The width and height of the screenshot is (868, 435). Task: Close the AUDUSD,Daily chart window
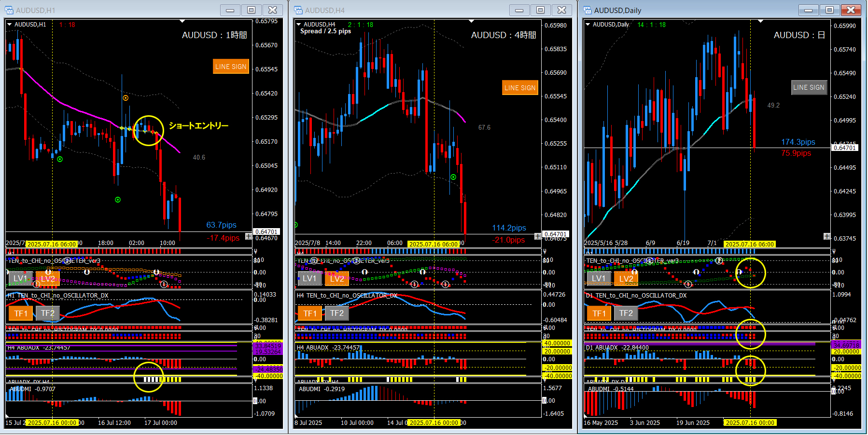(x=851, y=10)
